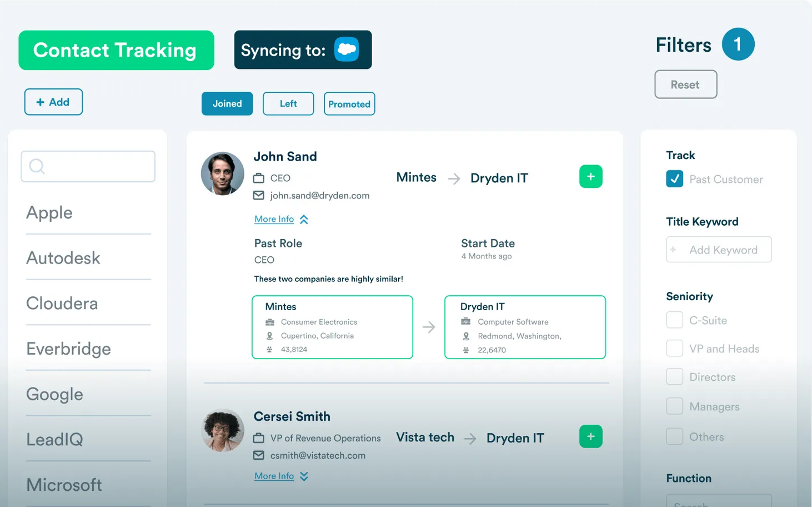Click the John Sand name heading

point(285,157)
